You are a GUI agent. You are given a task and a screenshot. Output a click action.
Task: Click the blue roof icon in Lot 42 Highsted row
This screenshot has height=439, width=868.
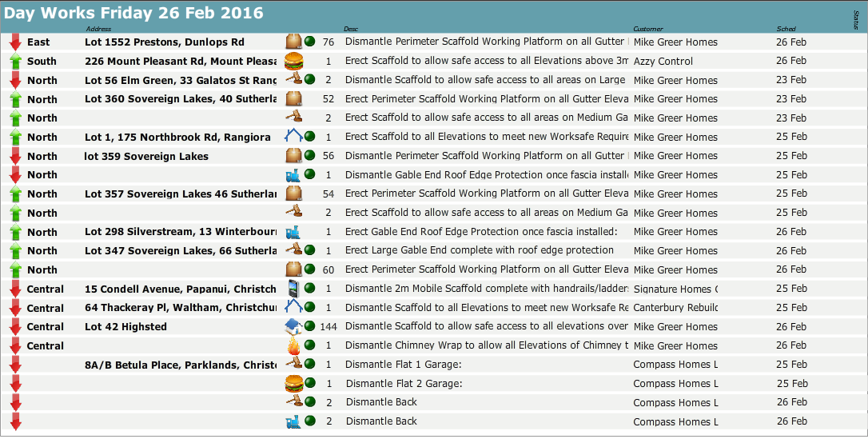293,326
